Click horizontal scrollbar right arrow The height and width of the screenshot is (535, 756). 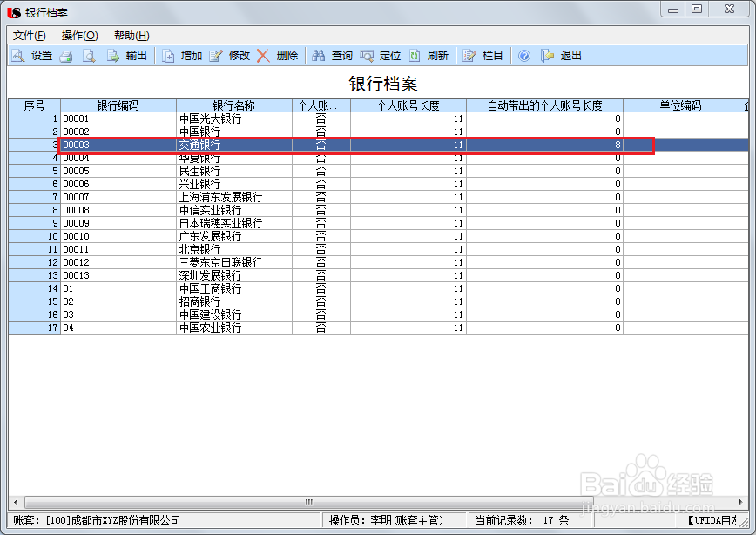pyautogui.click(x=740, y=502)
